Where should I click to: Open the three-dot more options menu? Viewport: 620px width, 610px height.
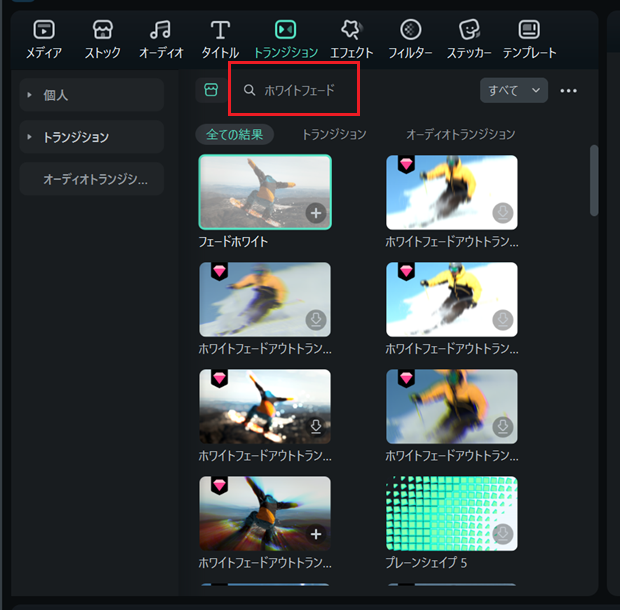point(569,91)
